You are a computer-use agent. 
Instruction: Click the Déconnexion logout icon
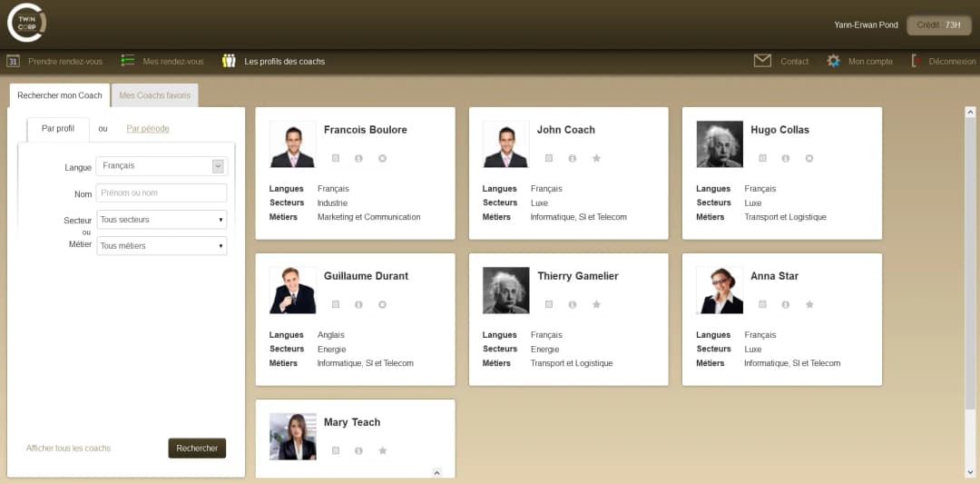[x=915, y=61]
